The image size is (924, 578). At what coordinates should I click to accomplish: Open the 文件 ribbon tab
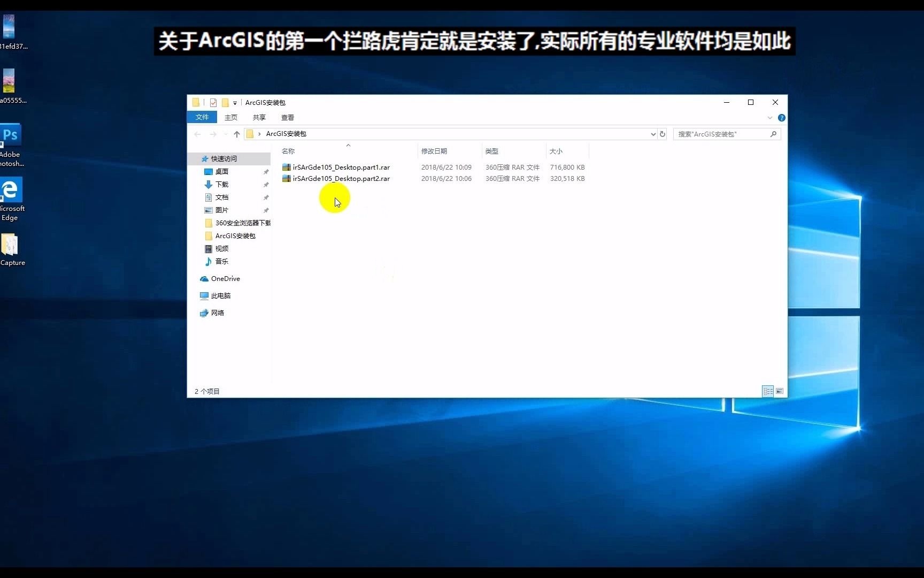point(202,117)
